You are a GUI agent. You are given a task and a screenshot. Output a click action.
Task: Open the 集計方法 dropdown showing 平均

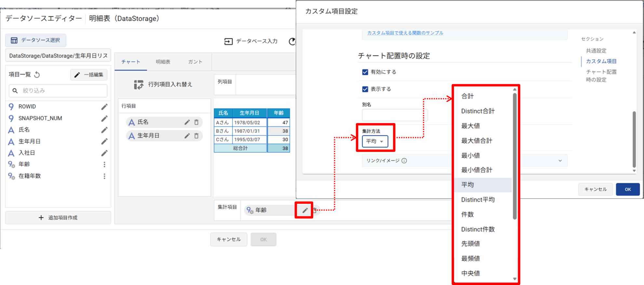375,141
